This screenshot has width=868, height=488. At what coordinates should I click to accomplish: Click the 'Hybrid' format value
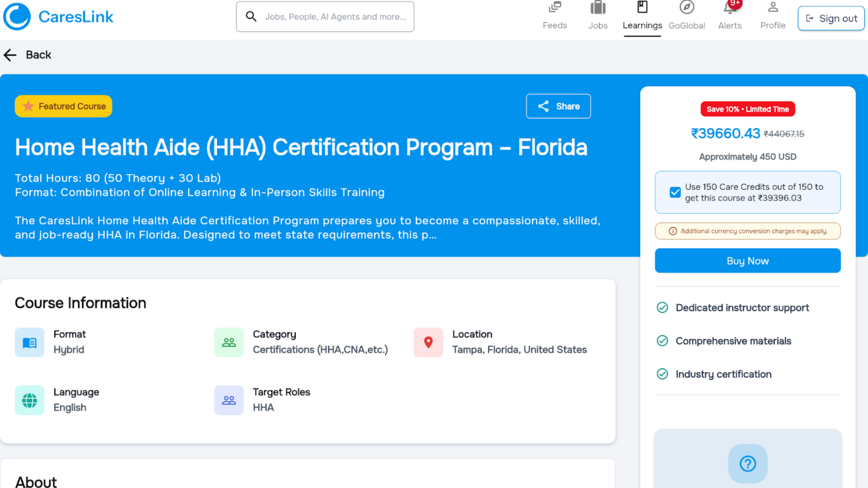pos(69,350)
